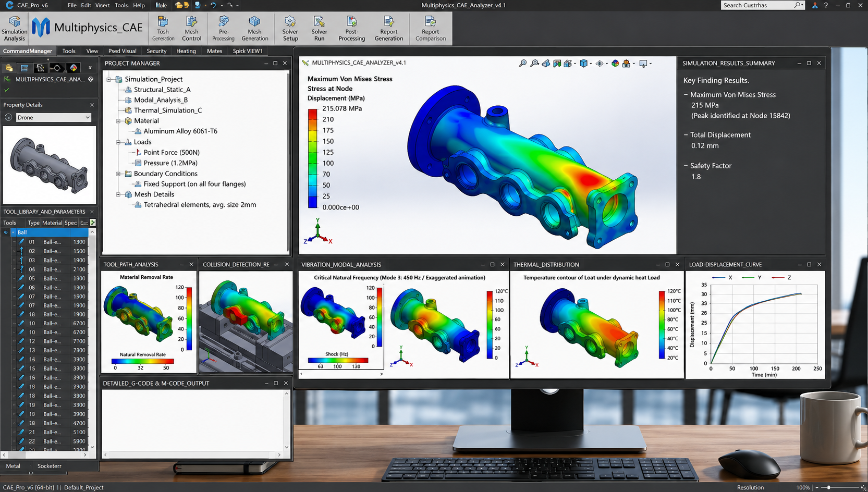
Task: Click the multicolor appearance cube icon
Action: (616, 63)
